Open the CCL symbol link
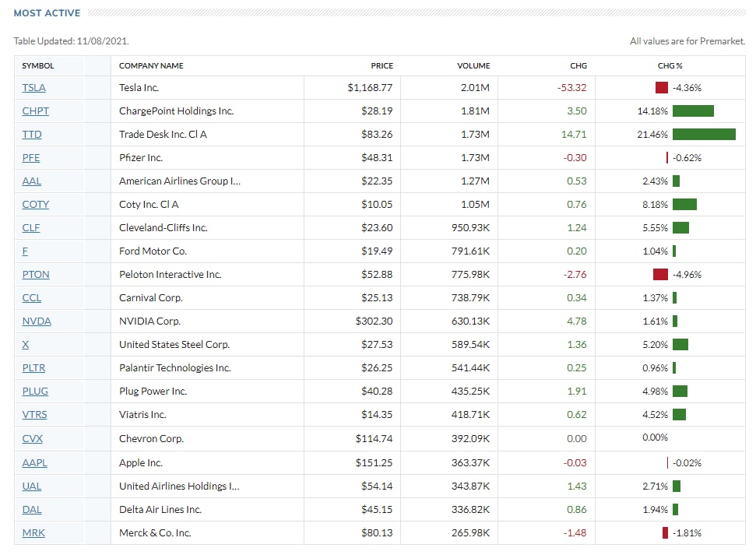 click(x=32, y=298)
